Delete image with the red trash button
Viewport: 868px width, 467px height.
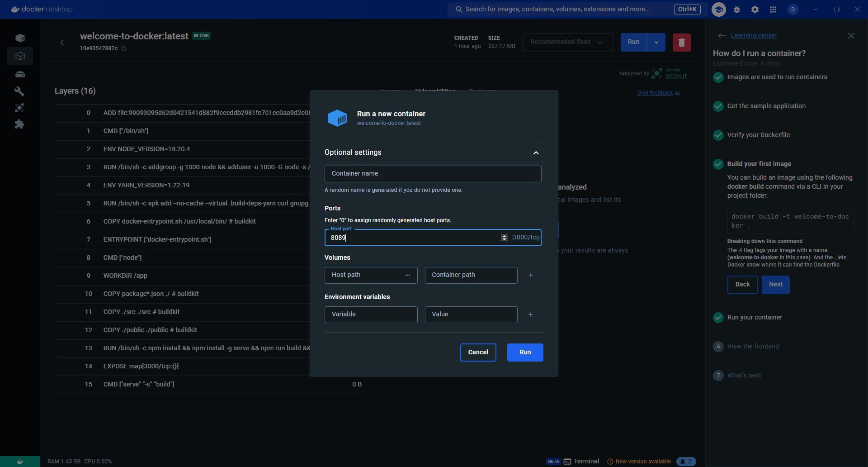coord(682,42)
